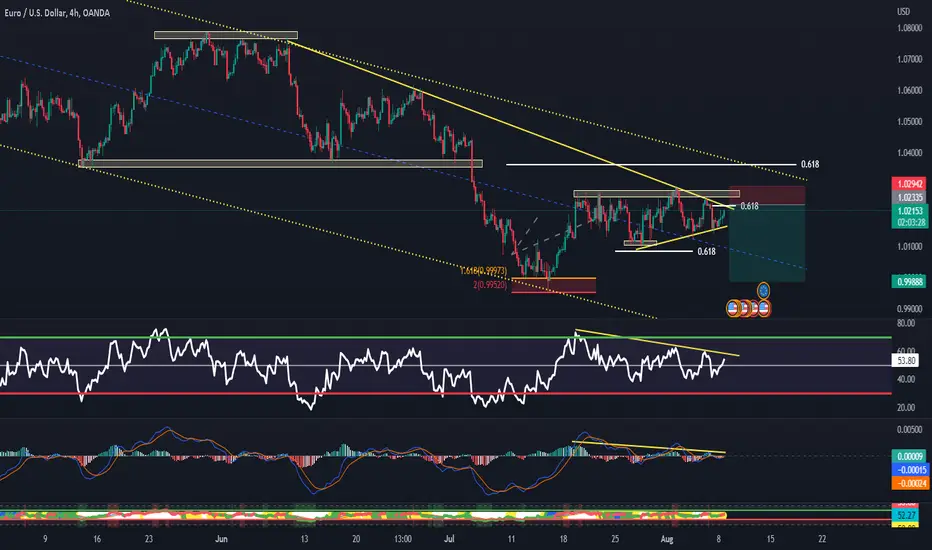The image size is (932, 550).
Task: Click the Aug label on time axis
Action: tap(667, 539)
